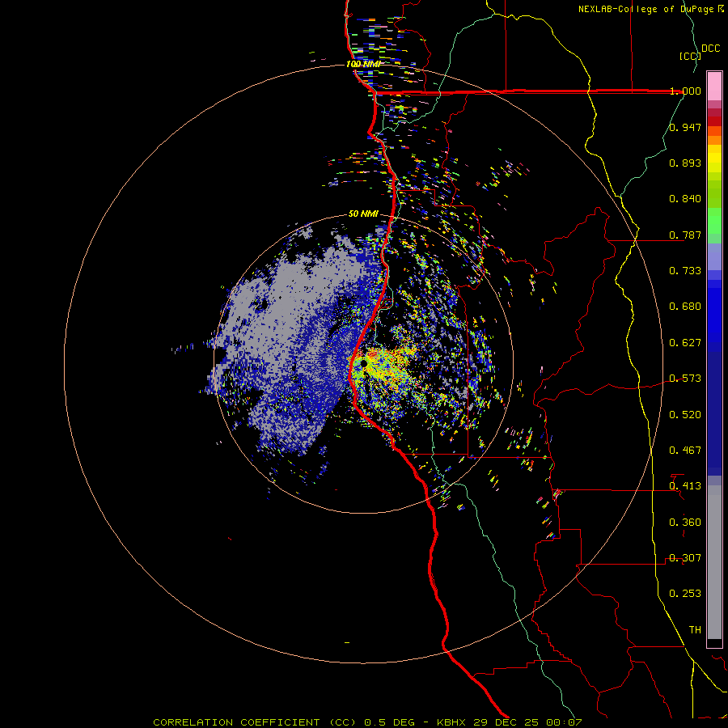This screenshot has width=728, height=728.
Task: Click the black radar site dot
Action: [363, 365]
